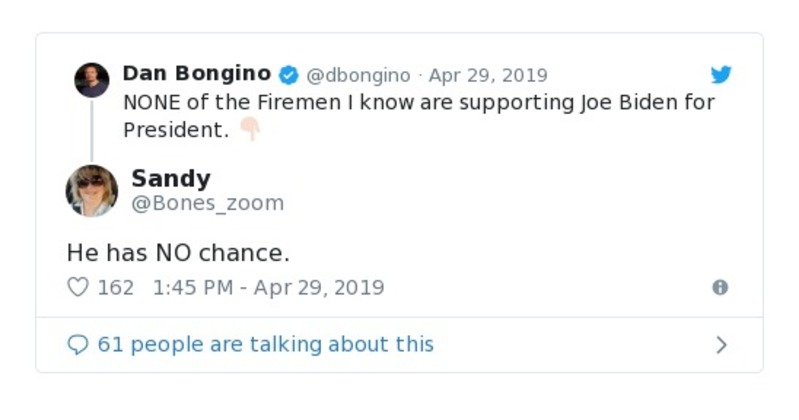Open the @Bones_zoom handle
799x420 pixels.
coord(208,203)
